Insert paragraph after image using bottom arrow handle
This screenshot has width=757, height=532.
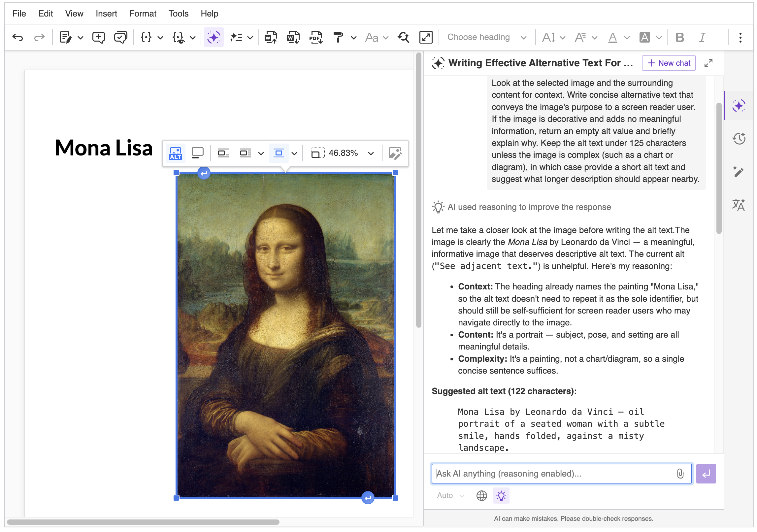pyautogui.click(x=368, y=498)
